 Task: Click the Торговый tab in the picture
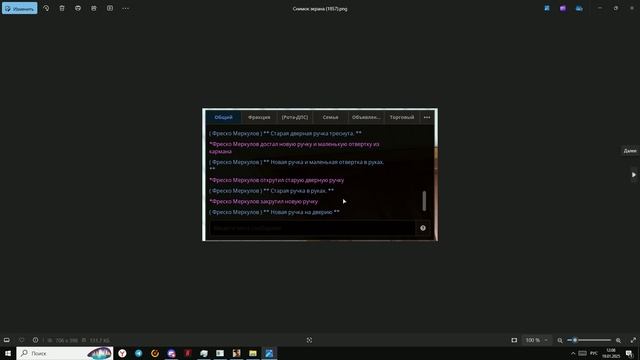402,117
